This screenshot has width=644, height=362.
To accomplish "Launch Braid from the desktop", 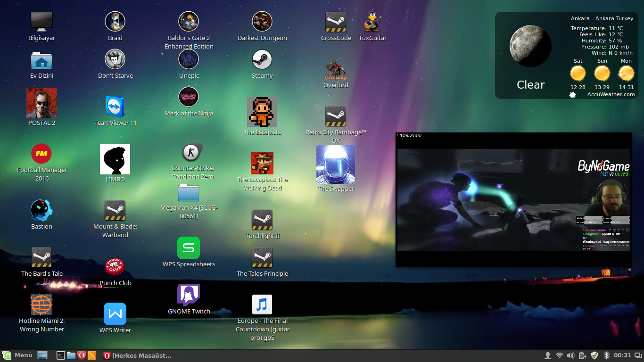I will (x=115, y=22).
